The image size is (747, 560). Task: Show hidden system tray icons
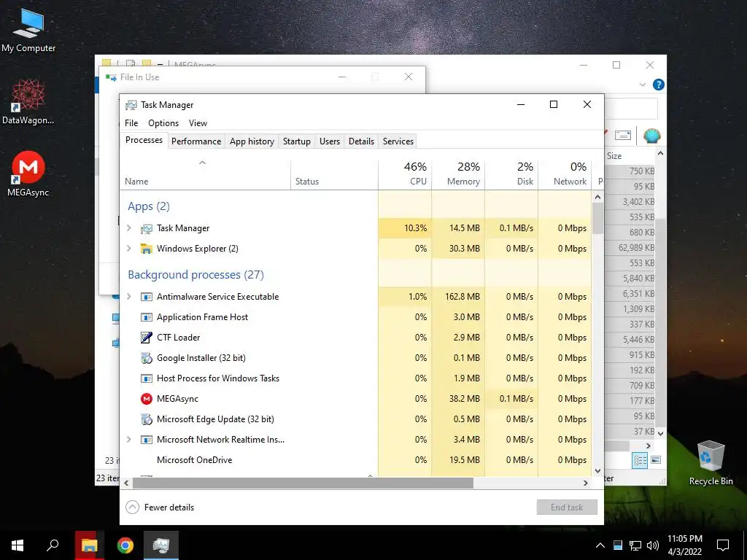pos(600,545)
